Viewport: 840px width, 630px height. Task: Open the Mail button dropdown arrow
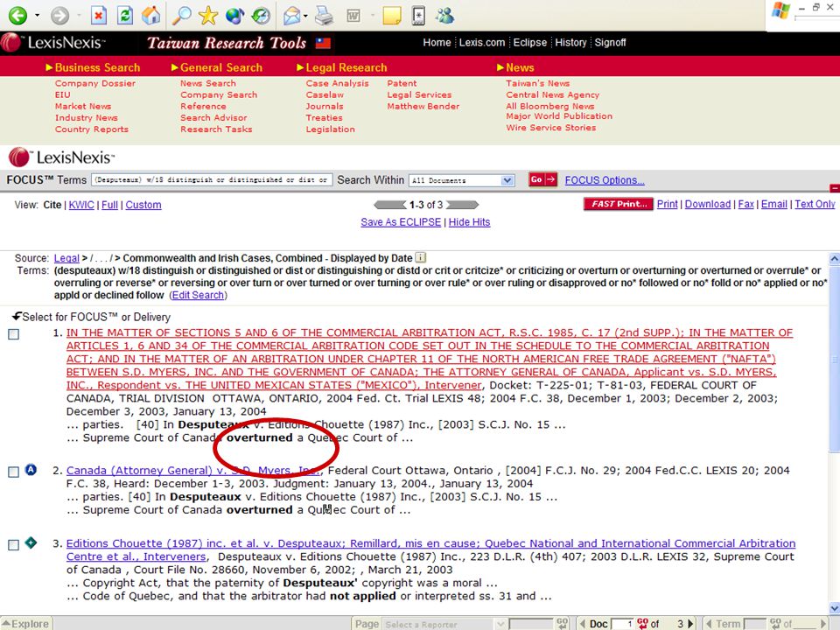[305, 16]
